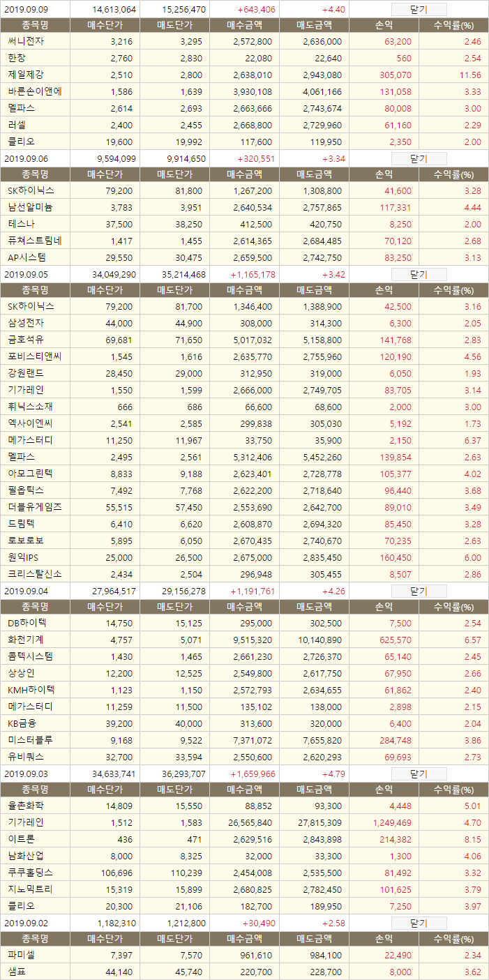Click the stock name 제일제강
This screenshot has height=980, width=489.
(26, 75)
